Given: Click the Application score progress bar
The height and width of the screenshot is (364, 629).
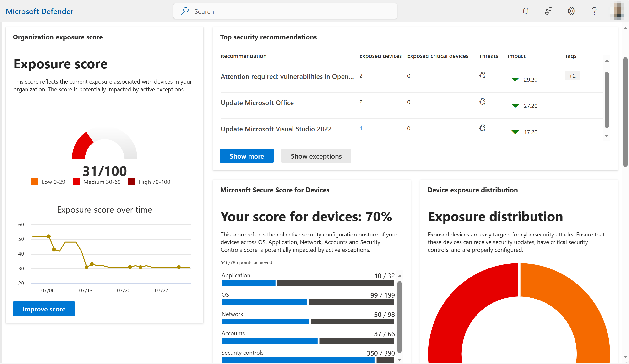Looking at the screenshot, I should tap(308, 283).
